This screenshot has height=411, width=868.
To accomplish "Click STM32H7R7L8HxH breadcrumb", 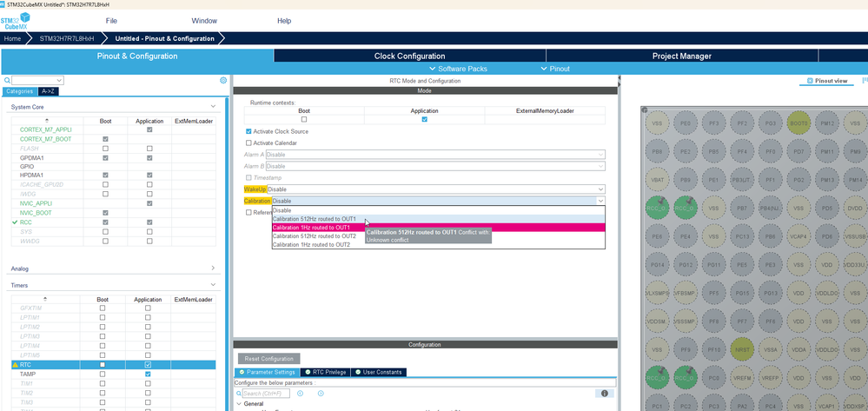I will [66, 38].
